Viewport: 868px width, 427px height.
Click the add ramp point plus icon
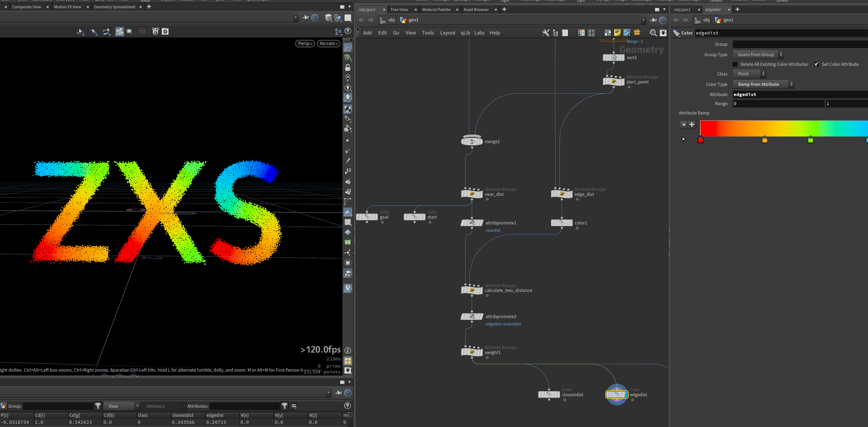pyautogui.click(x=692, y=124)
